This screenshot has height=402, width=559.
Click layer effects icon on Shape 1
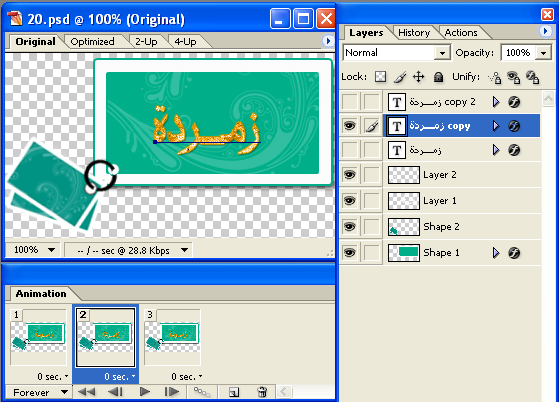pyautogui.click(x=514, y=253)
